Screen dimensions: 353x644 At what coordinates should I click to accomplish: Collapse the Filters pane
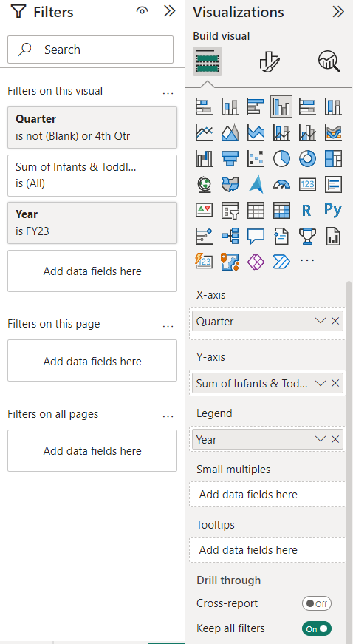click(x=169, y=11)
